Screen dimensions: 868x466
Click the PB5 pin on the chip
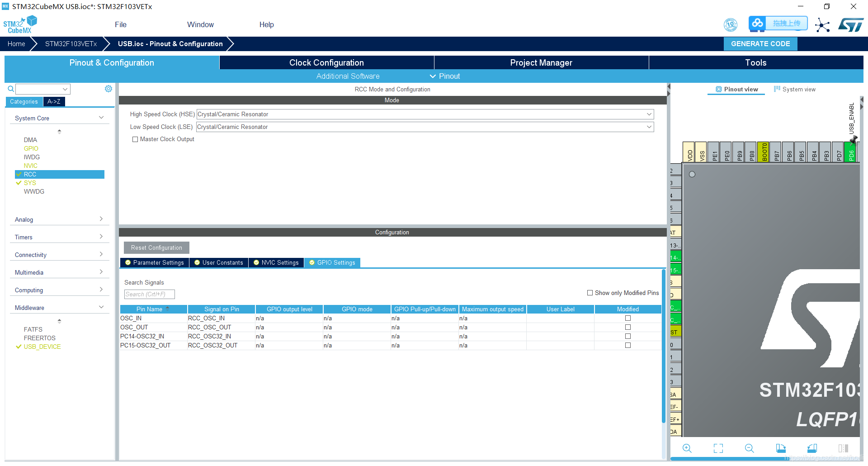click(801, 152)
